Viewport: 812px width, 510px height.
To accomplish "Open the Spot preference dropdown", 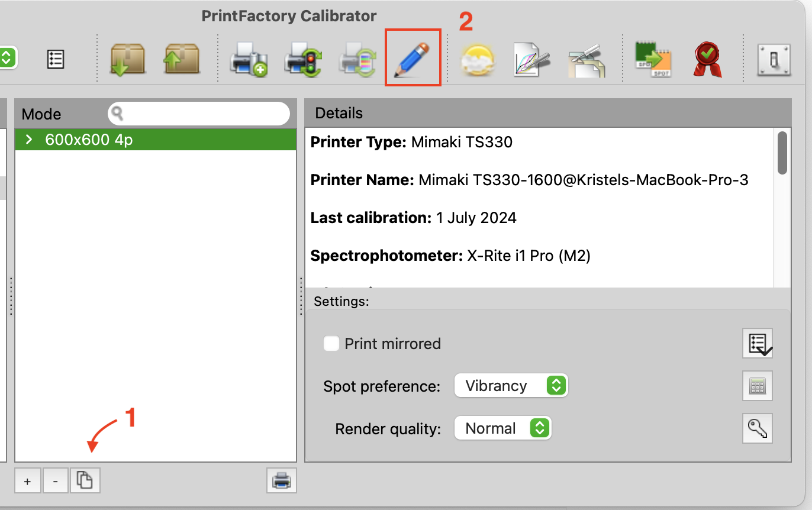I will coord(510,386).
